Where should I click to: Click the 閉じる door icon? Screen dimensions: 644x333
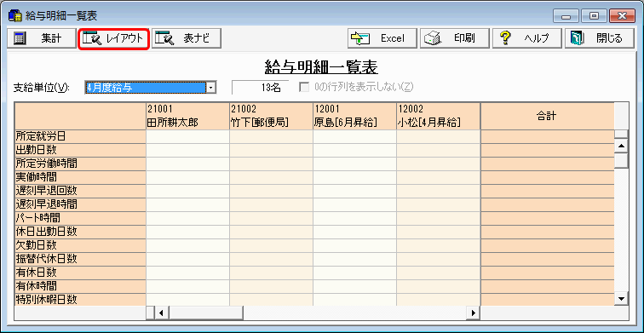(578, 38)
